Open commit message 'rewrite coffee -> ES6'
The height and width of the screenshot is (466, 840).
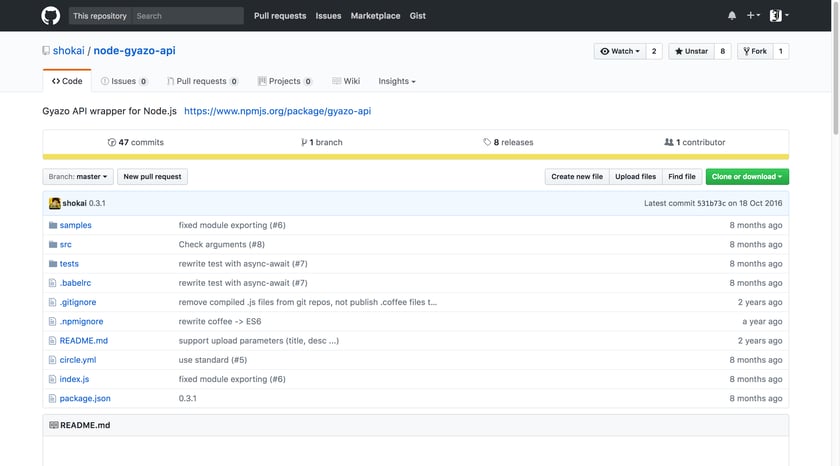pos(220,321)
